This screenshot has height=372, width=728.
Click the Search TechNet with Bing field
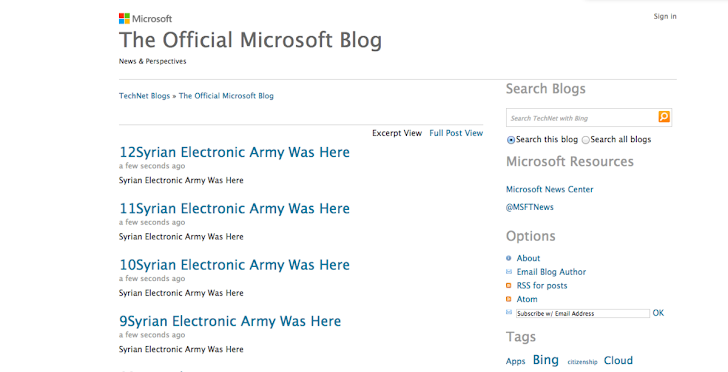[x=582, y=118]
